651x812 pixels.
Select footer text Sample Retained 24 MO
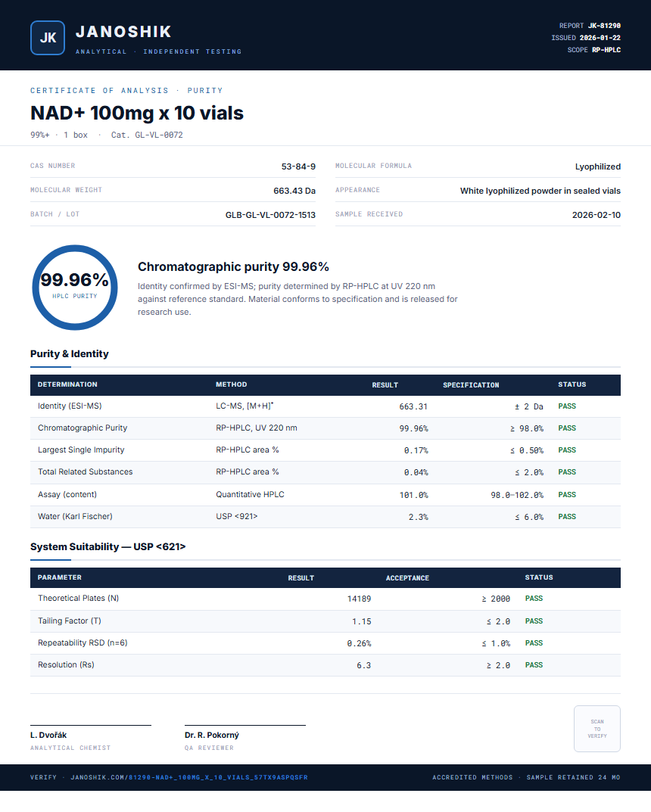click(573, 777)
